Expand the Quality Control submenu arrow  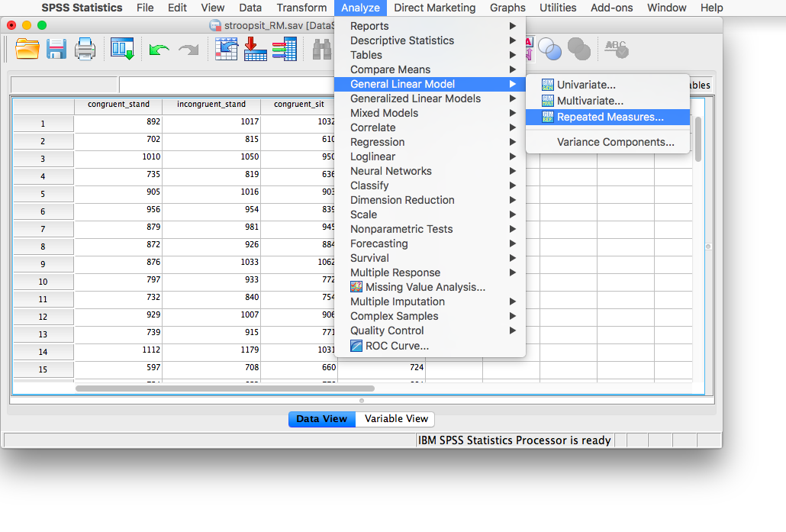pyautogui.click(x=512, y=330)
